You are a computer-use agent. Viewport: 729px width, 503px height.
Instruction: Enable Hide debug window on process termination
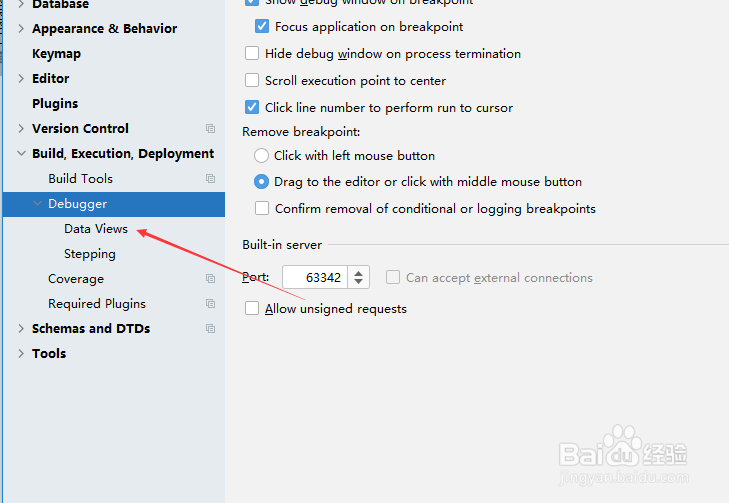[252, 53]
